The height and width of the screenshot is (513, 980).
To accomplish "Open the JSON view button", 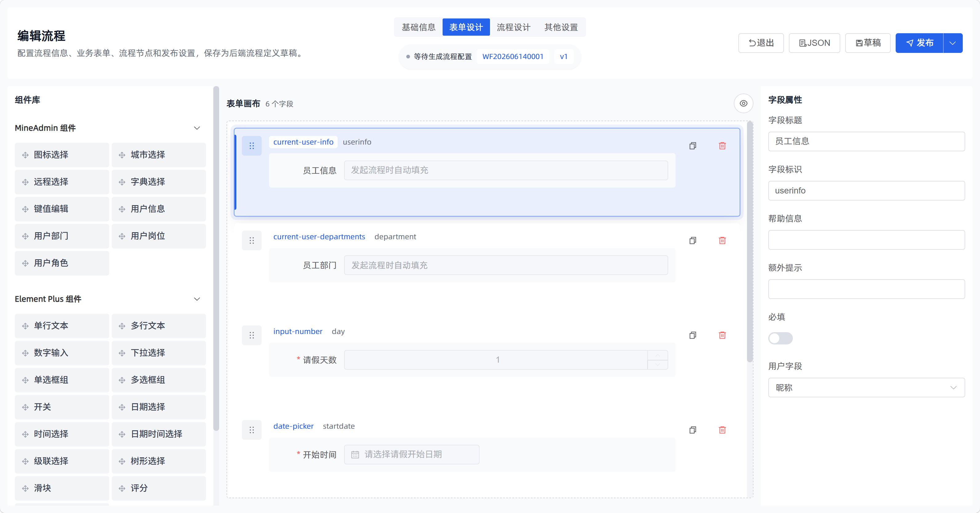I will tap(814, 43).
